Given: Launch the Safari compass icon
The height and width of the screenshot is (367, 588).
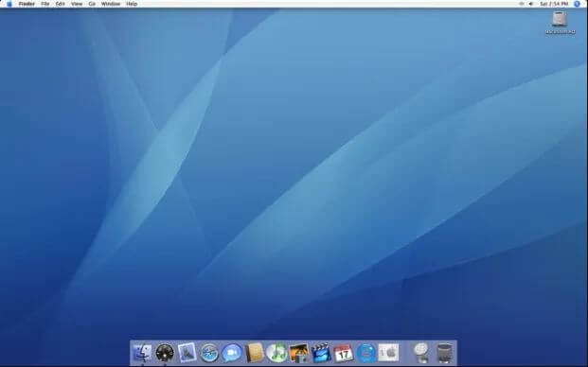Looking at the screenshot, I should click(209, 353).
